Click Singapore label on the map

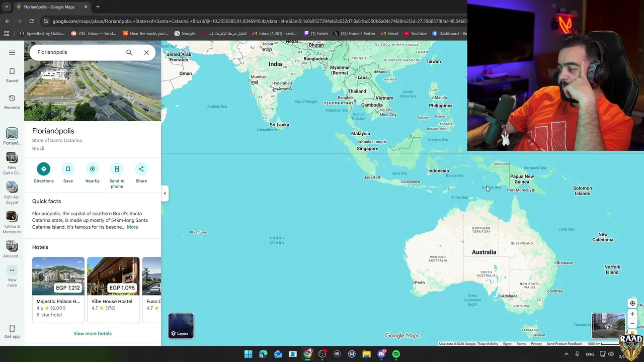[x=367, y=149]
